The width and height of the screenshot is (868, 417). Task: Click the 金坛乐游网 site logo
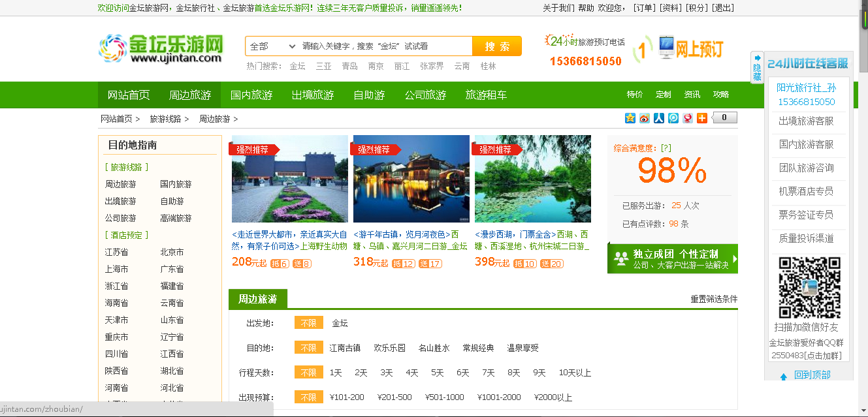[161, 48]
